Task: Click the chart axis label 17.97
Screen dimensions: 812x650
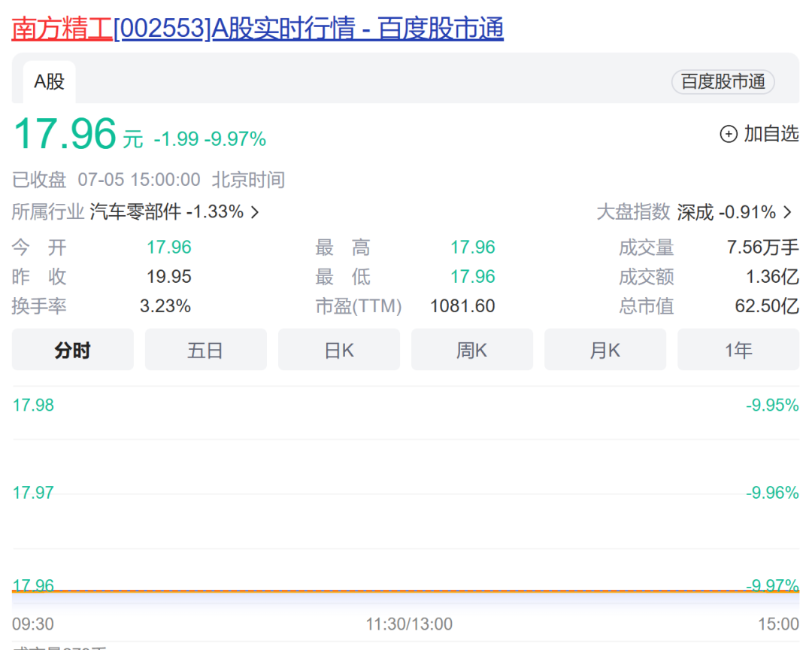Action: tap(33, 493)
